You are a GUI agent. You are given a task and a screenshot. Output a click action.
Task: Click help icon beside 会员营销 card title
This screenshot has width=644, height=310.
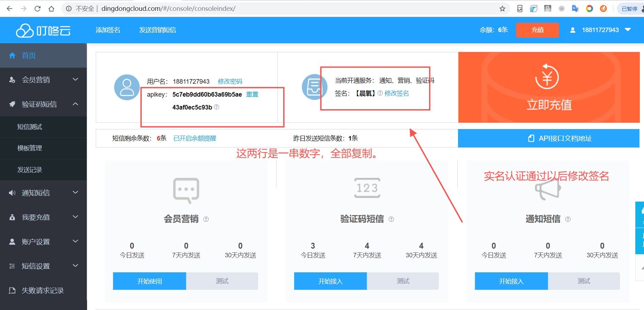[206, 219]
